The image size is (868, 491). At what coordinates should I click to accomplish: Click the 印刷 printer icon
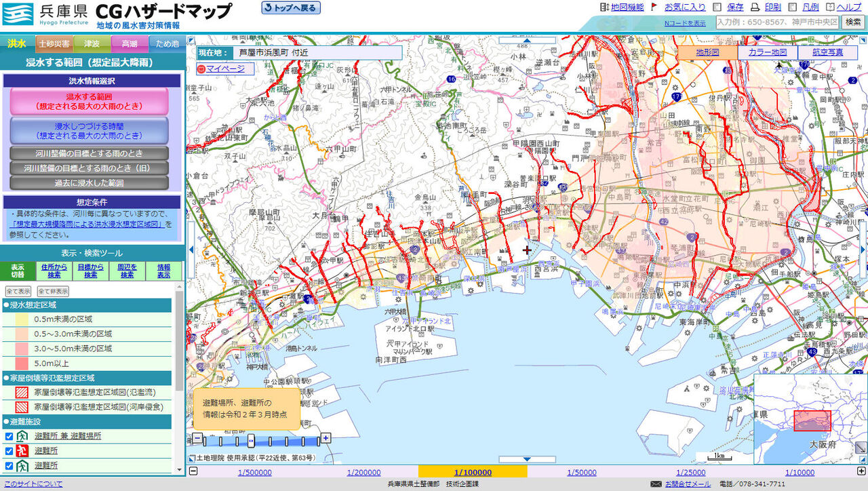(x=755, y=7)
